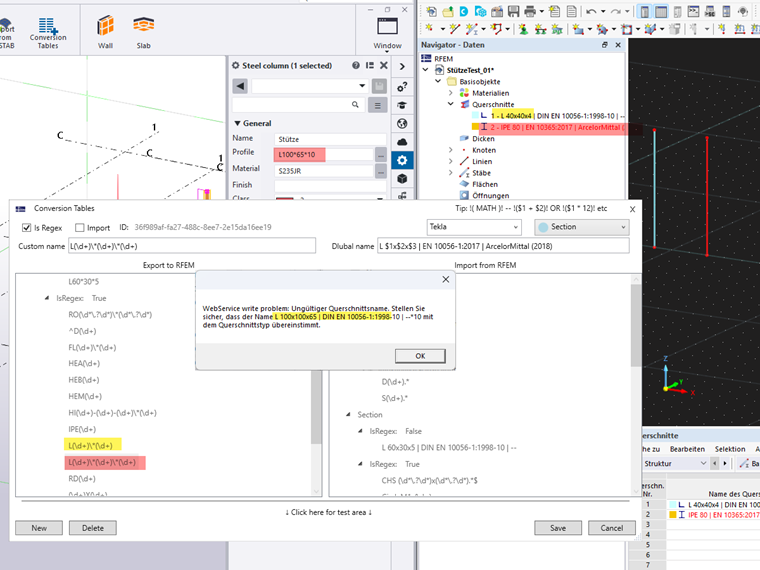
Task: Select Flächen in navigator tree
Action: pos(485,184)
